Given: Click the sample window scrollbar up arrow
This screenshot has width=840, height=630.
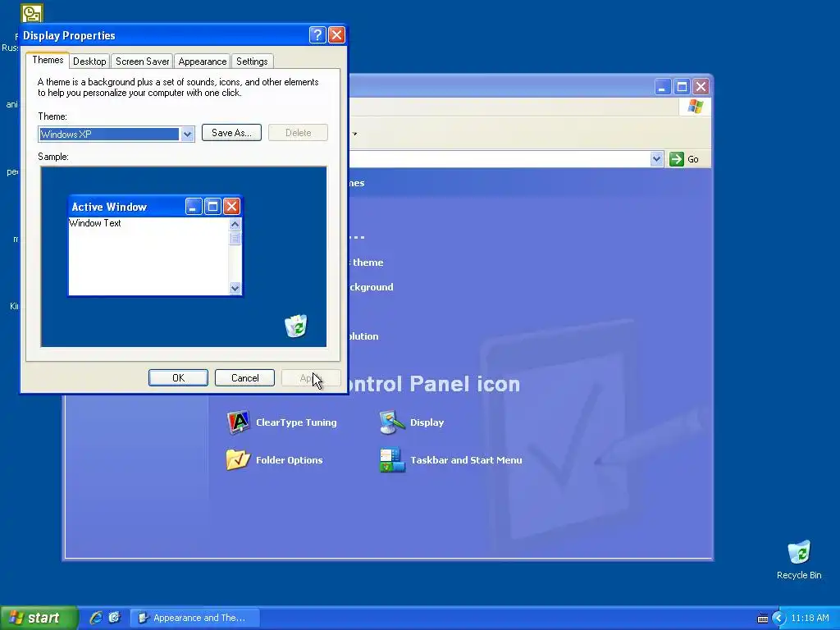Looking at the screenshot, I should (235, 224).
